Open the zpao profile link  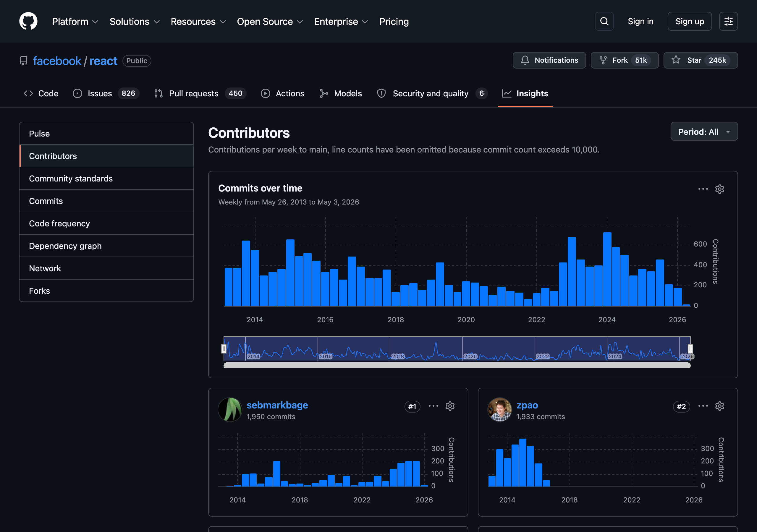tap(527, 405)
